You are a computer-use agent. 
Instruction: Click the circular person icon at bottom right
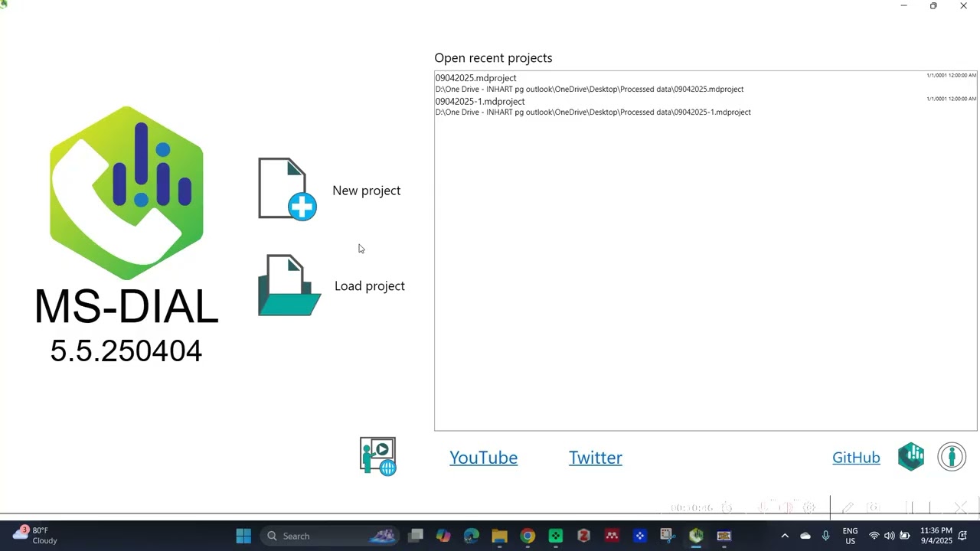pos(952,457)
